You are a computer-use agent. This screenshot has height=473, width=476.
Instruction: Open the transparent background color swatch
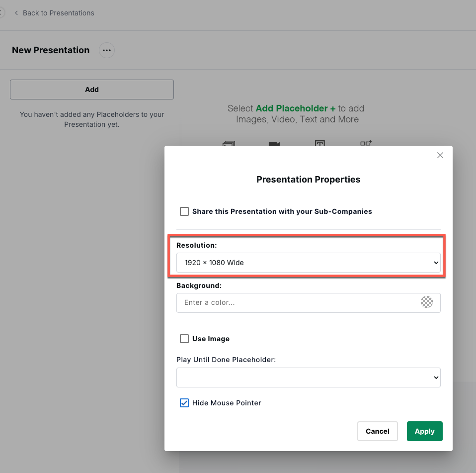pyautogui.click(x=426, y=302)
